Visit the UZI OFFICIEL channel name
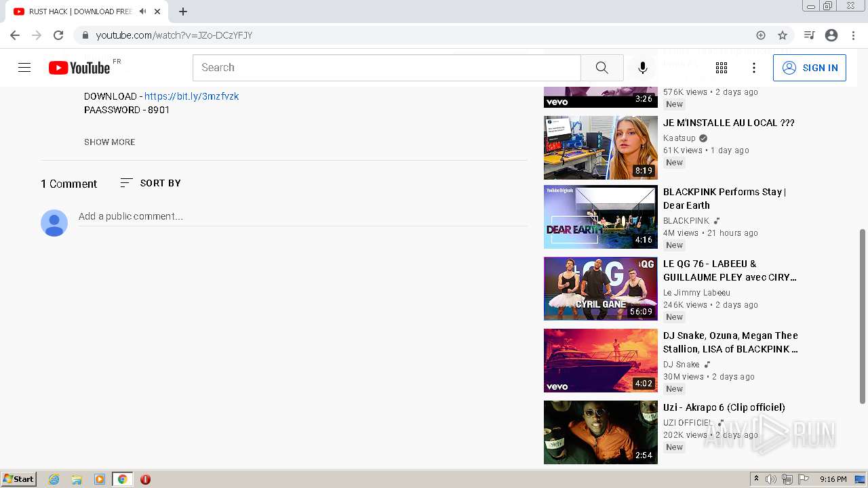Screen dimensions: 868x488 point(688,423)
